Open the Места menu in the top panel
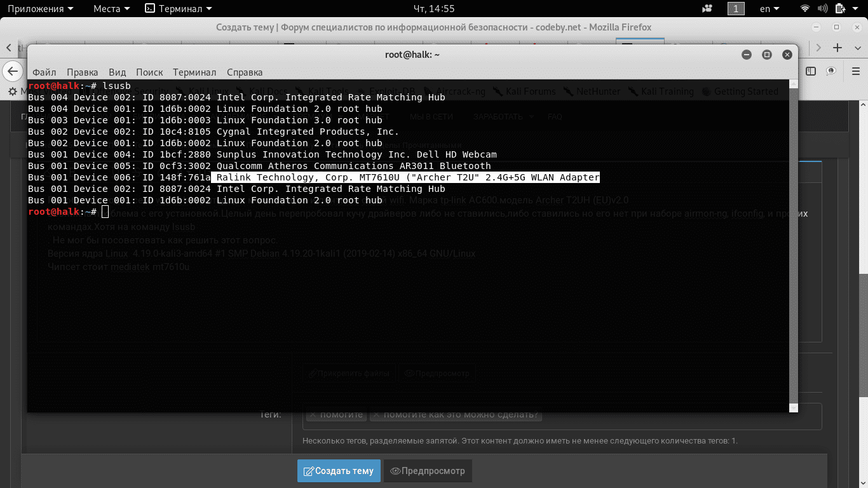 pyautogui.click(x=111, y=8)
